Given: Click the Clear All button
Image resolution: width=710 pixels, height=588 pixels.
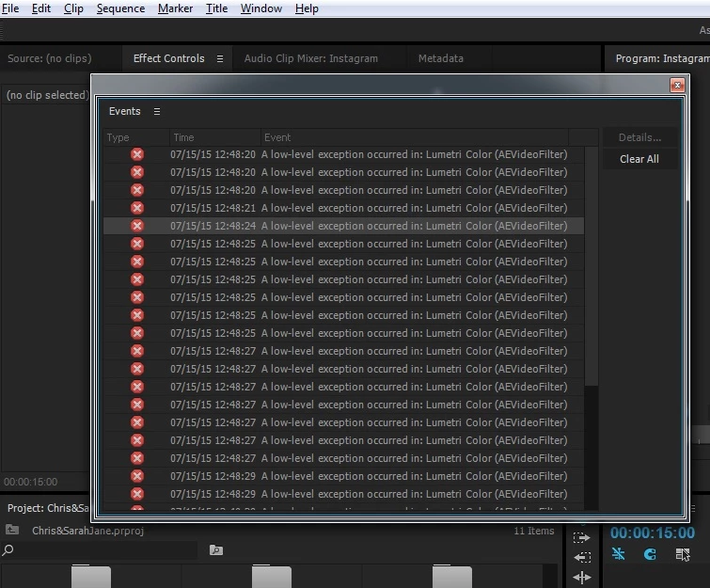Looking at the screenshot, I should point(639,159).
